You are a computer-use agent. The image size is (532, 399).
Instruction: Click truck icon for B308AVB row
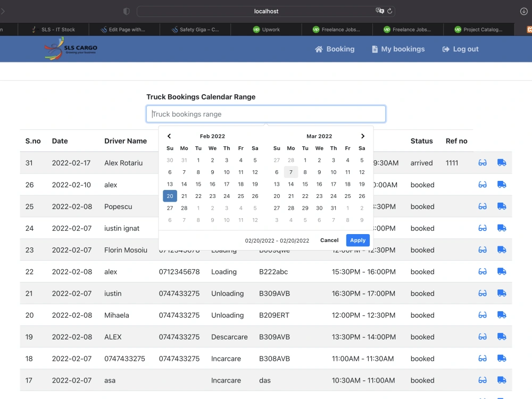[502, 358]
